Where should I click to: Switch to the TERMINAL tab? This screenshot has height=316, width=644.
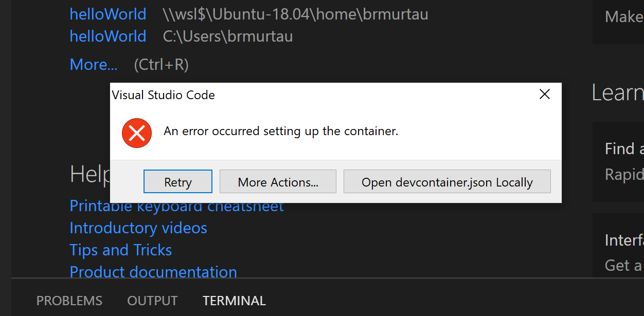(234, 300)
